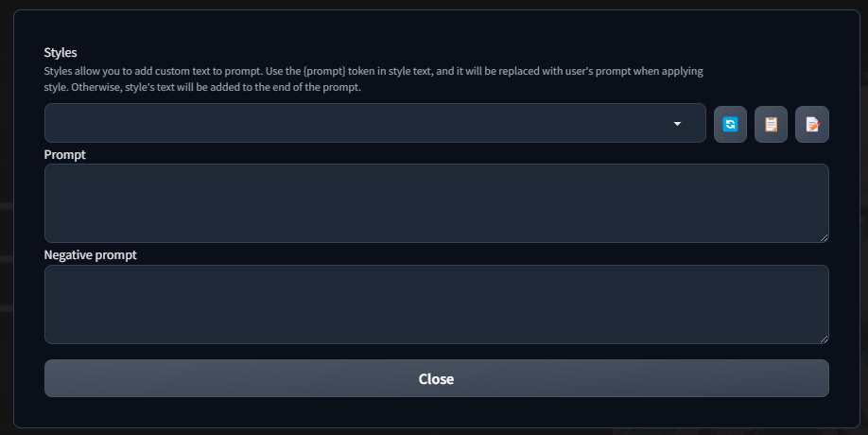This screenshot has width=868, height=435.
Task: Click the Styles heading label
Action: pyautogui.click(x=61, y=53)
